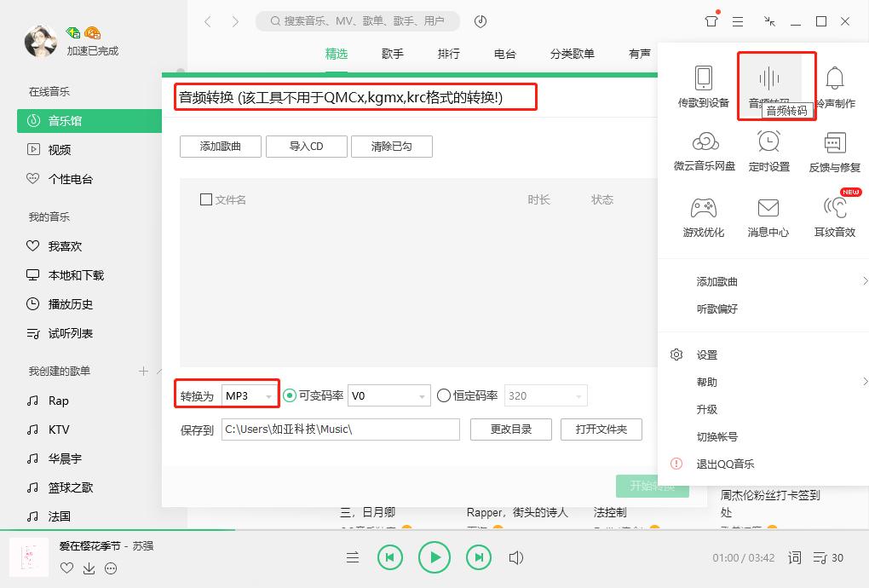Click the save path input field

point(341,429)
